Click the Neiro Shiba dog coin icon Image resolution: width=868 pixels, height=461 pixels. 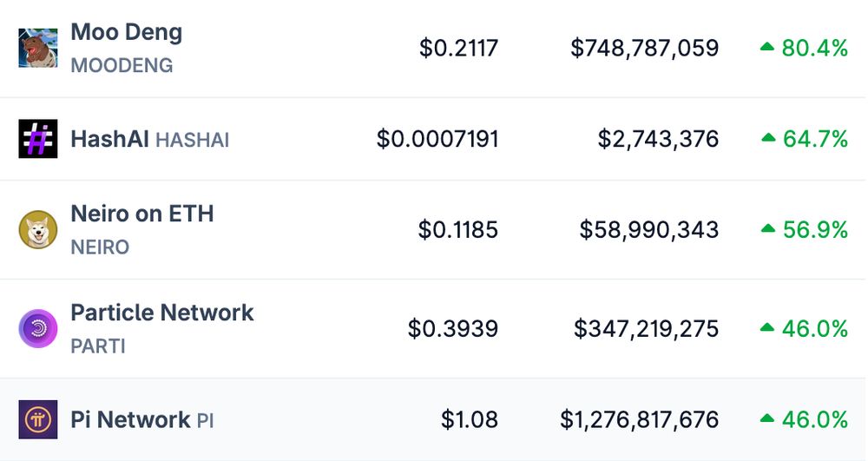point(37,230)
